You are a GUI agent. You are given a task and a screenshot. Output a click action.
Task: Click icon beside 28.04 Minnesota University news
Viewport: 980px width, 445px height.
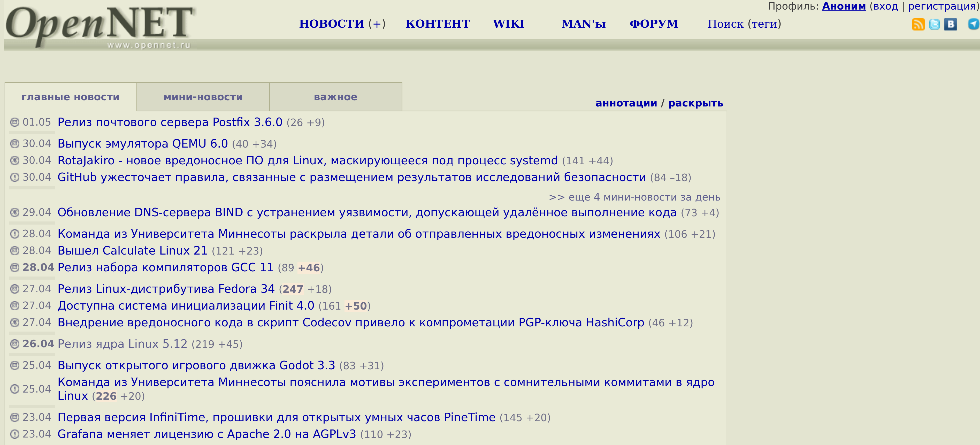click(14, 234)
